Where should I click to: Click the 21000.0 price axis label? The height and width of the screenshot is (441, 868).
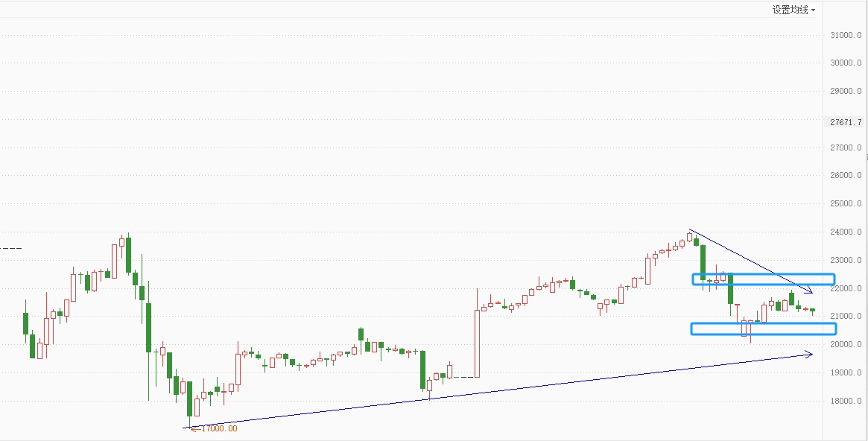tap(845, 316)
